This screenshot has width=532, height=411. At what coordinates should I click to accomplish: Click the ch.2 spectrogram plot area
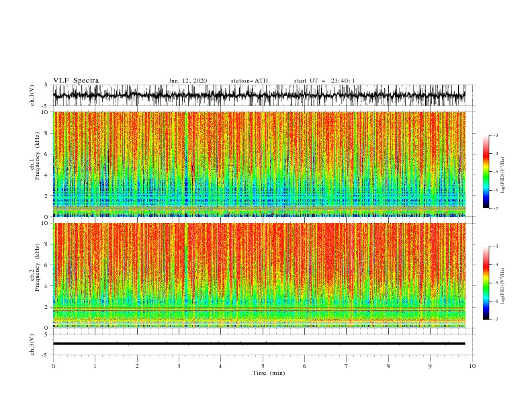tap(259, 275)
